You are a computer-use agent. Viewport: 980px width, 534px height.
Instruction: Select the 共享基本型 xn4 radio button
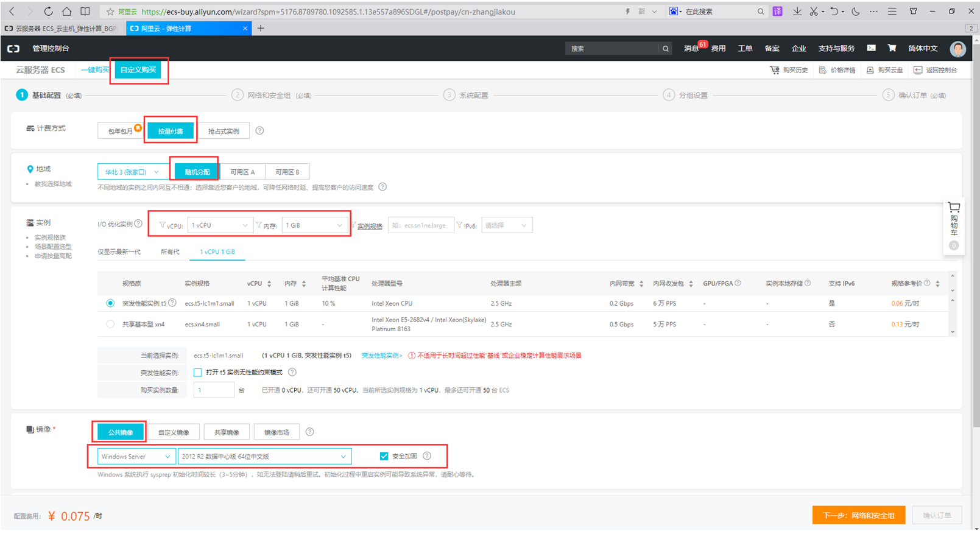click(x=110, y=325)
